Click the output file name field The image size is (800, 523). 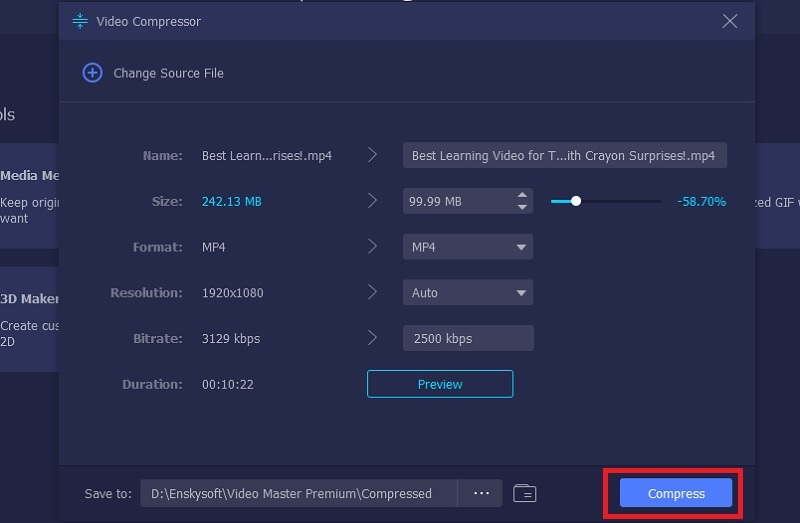[565, 155]
